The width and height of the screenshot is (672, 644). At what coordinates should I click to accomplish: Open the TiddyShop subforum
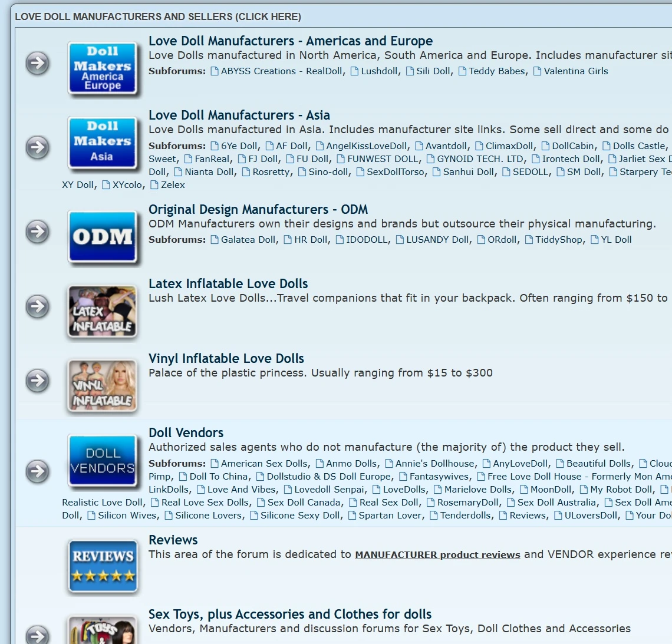click(x=559, y=240)
